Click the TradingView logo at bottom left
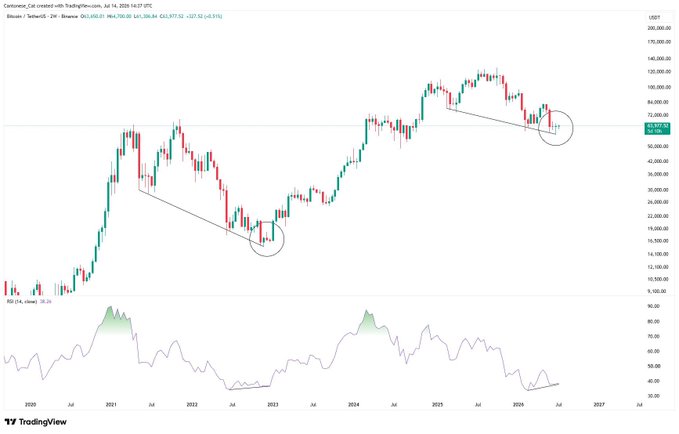The height and width of the screenshot is (434, 679). (36, 421)
